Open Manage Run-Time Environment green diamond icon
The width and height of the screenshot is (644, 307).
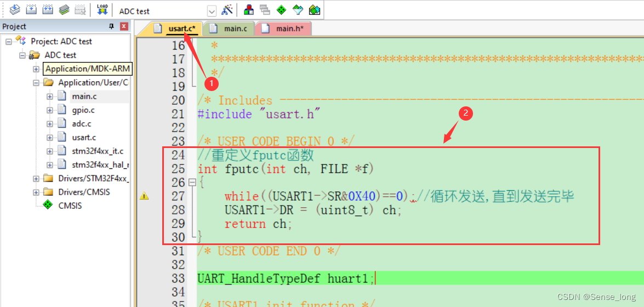coord(281,9)
